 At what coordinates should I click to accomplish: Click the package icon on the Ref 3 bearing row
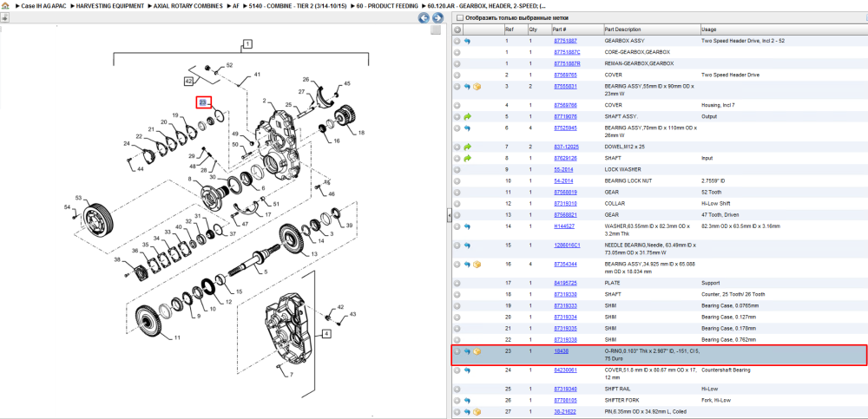[477, 87]
